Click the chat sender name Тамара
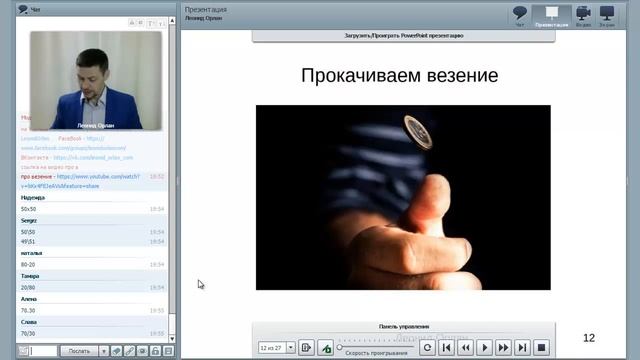This screenshot has height=360, width=640. 30,276
